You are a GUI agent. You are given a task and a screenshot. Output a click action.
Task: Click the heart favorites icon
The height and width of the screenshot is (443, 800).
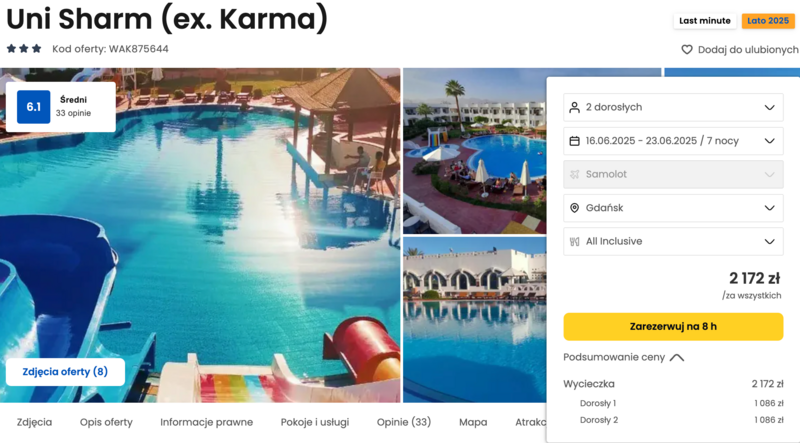(687, 50)
